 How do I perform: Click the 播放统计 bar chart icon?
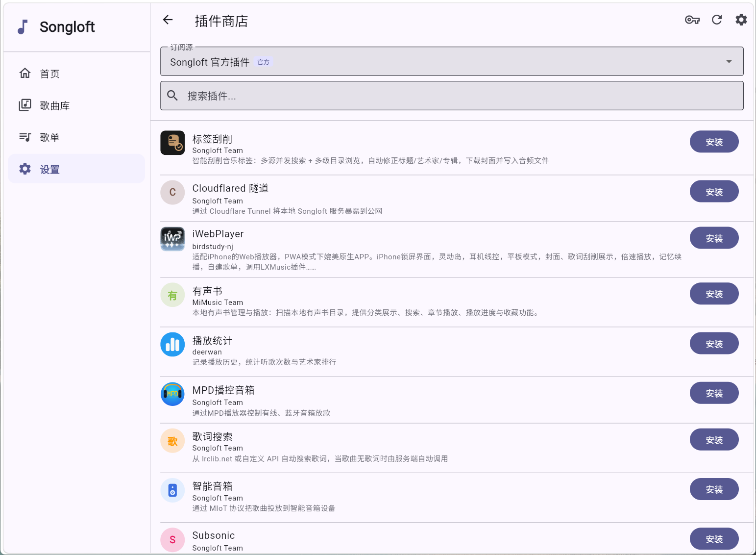tap(172, 345)
